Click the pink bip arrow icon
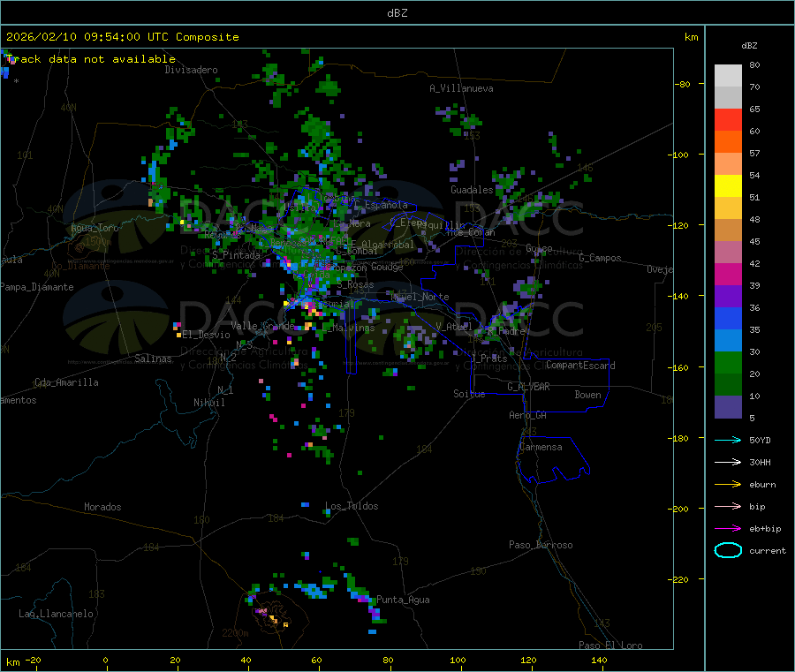This screenshot has height=672, width=795. click(x=728, y=506)
